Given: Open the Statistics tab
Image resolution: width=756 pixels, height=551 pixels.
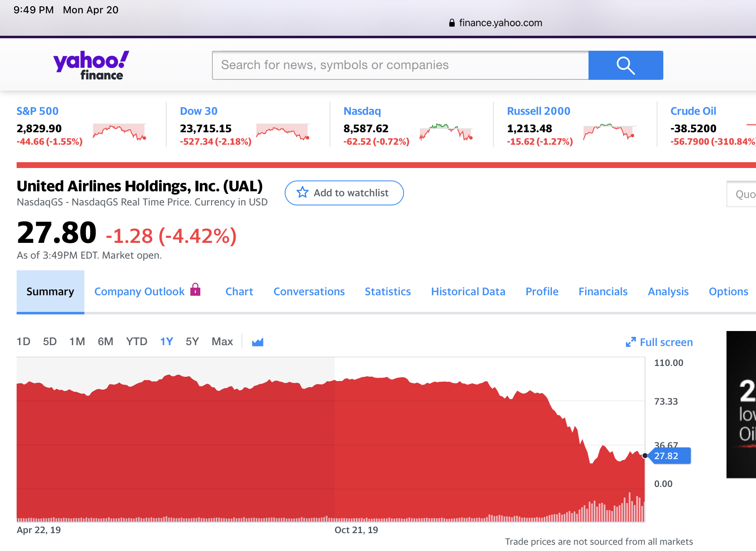Looking at the screenshot, I should coord(388,292).
